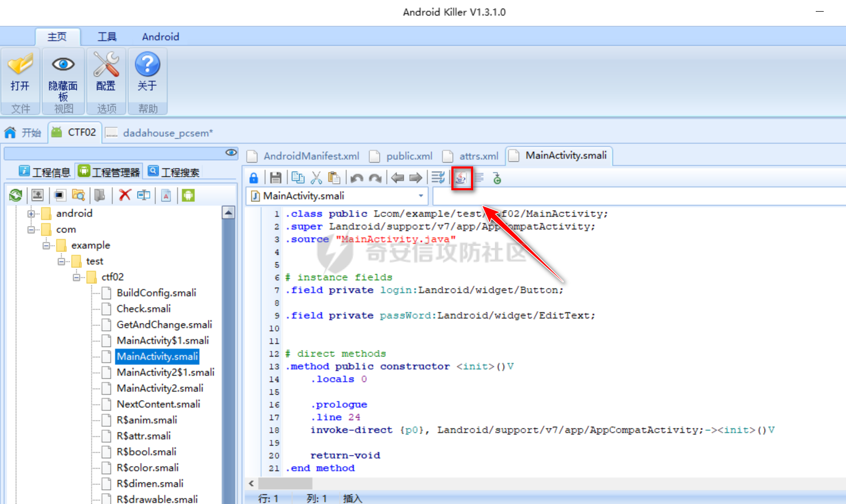This screenshot has width=846, height=504.
Task: Switch to public.xml editor tab
Action: tap(402, 156)
